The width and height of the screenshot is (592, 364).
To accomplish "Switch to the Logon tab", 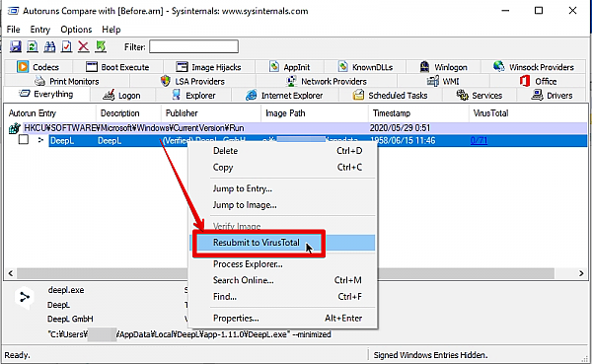I will pyautogui.click(x=122, y=96).
